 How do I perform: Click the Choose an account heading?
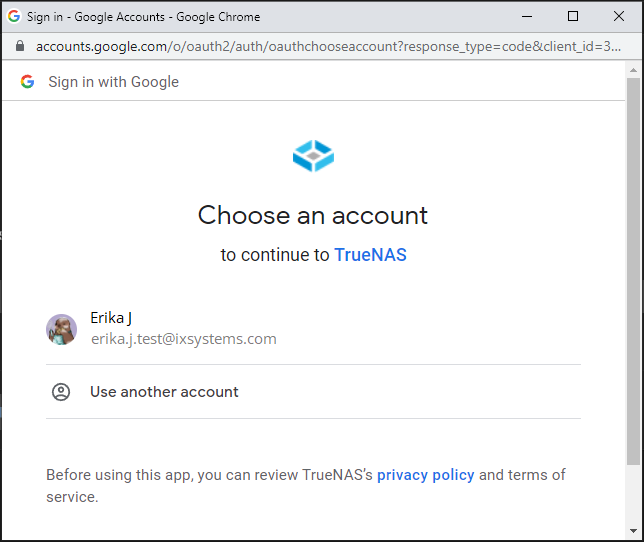point(313,215)
